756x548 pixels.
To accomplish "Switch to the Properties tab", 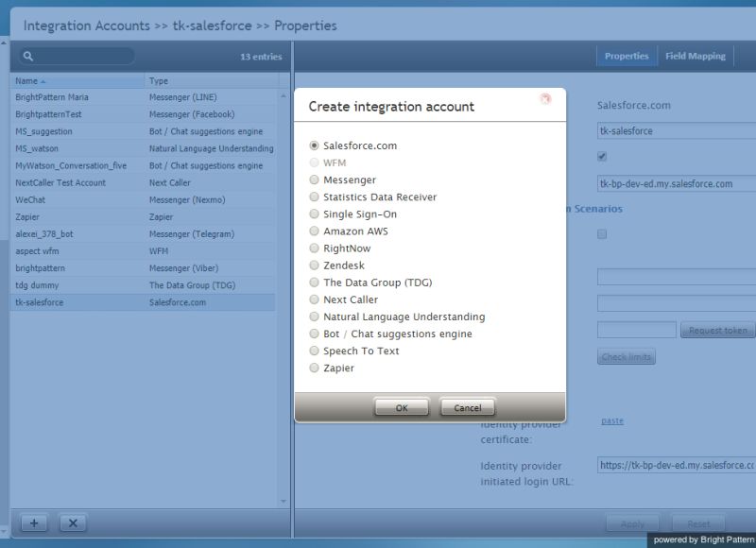I will pyautogui.click(x=627, y=56).
